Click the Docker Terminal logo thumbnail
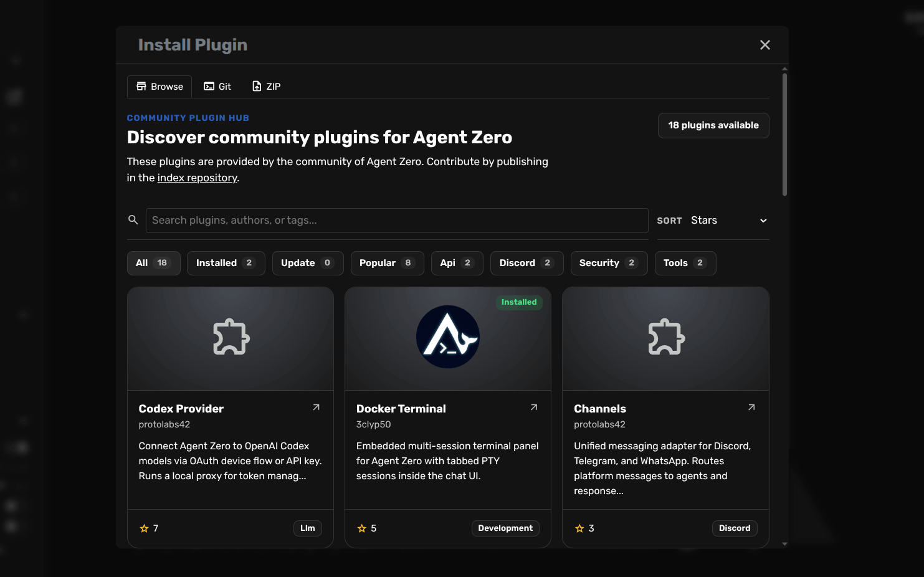This screenshot has height=577, width=924. coord(447,336)
